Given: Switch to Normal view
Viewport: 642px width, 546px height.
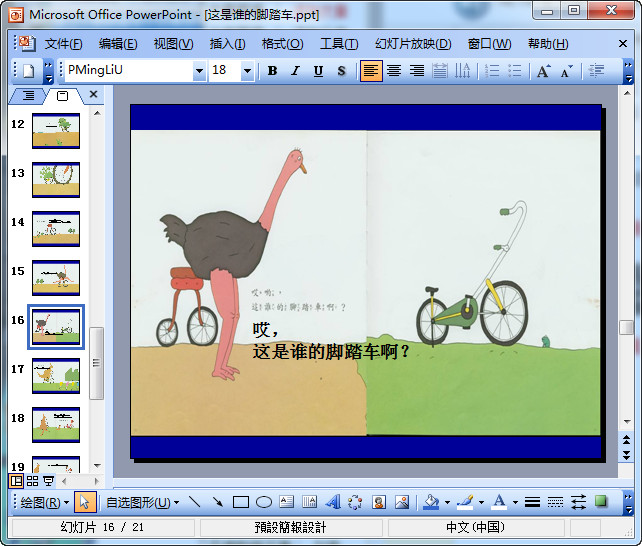Looking at the screenshot, I should [16, 481].
